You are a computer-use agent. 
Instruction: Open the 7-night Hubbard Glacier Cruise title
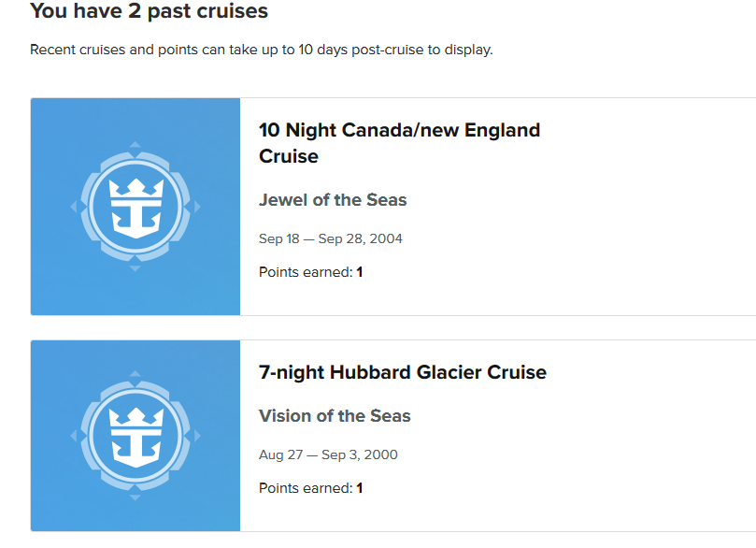click(403, 372)
